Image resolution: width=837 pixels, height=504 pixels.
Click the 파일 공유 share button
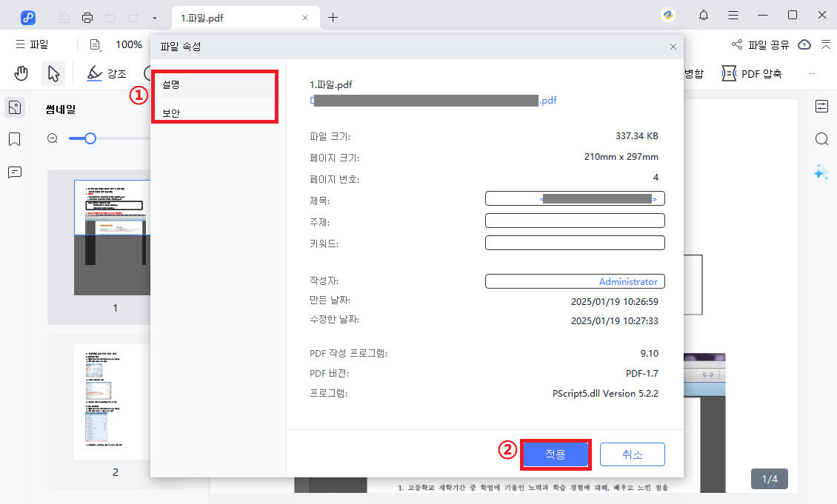(x=760, y=45)
